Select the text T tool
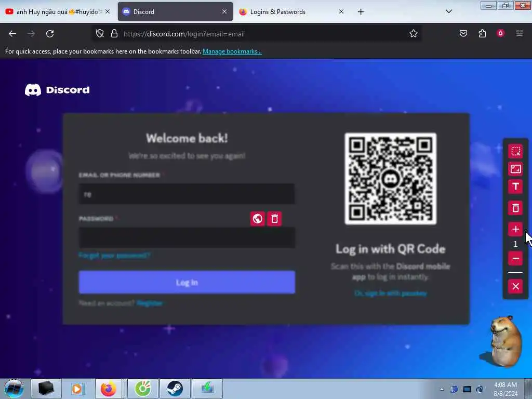532x399 pixels. tap(515, 187)
